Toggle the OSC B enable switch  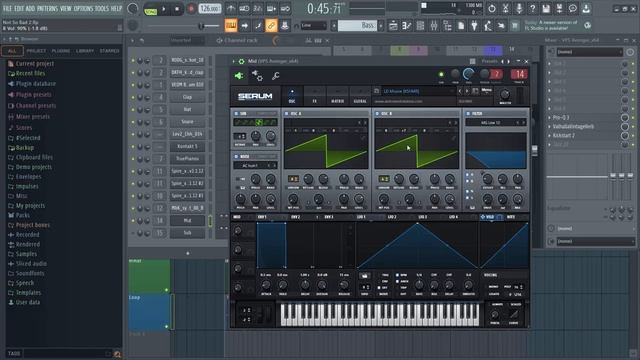click(x=377, y=113)
